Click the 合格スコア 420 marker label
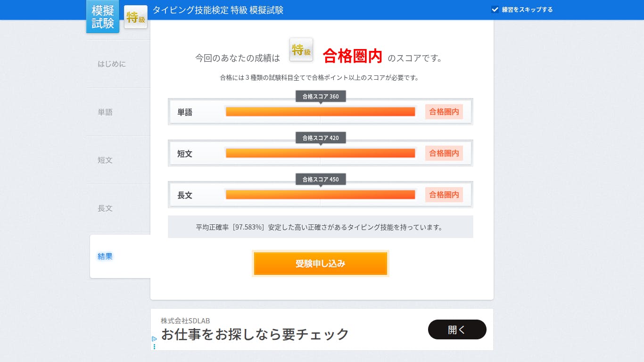This screenshot has width=644, height=362. [x=321, y=138]
